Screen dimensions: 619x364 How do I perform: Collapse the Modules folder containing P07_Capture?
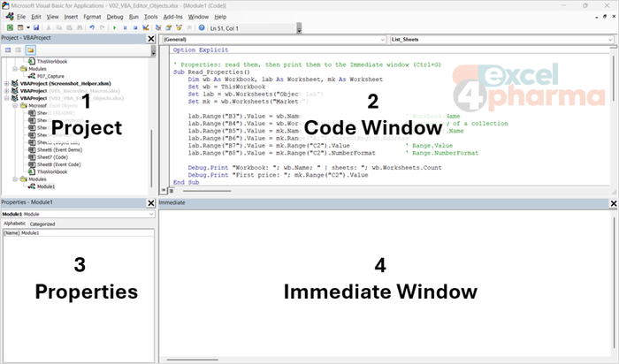pyautogui.click(x=15, y=69)
